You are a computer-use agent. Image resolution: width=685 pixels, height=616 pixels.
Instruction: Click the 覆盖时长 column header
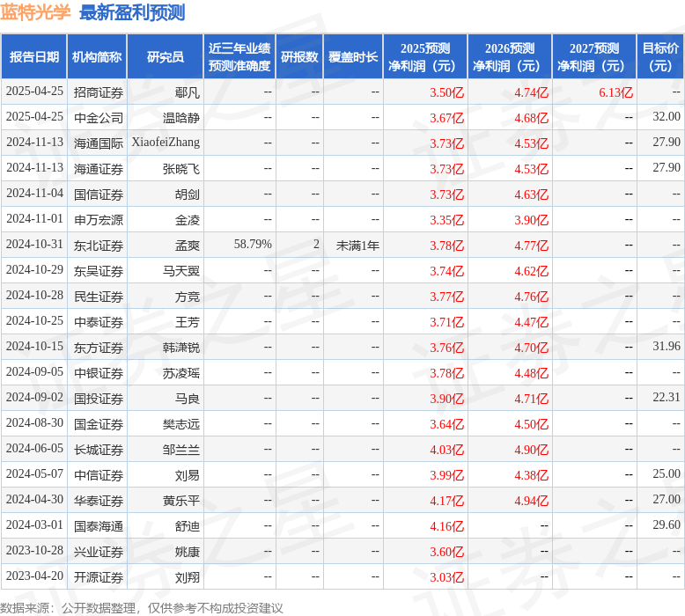pos(353,56)
